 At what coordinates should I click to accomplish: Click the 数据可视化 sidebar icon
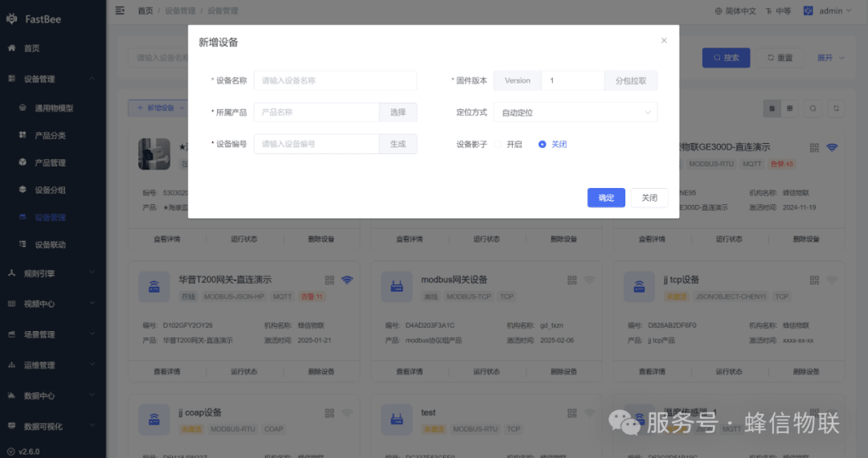[11, 426]
